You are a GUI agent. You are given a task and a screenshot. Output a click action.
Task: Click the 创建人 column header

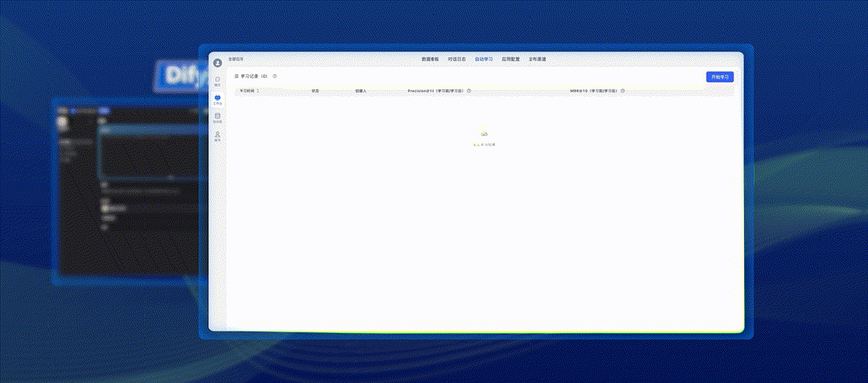360,91
